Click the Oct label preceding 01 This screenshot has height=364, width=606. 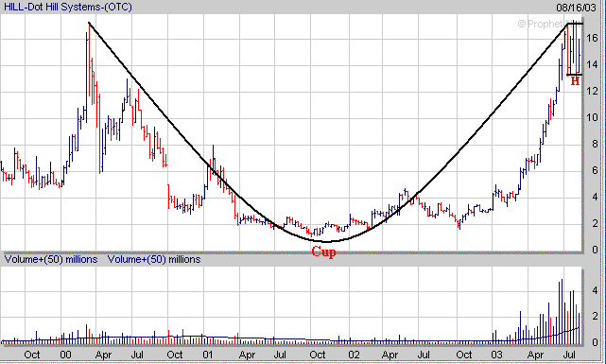point(175,355)
